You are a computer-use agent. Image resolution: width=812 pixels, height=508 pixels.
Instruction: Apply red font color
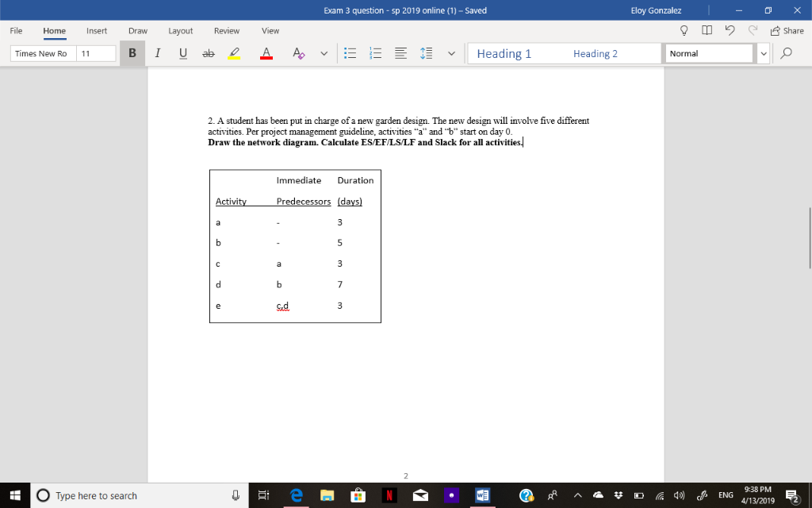(x=265, y=52)
